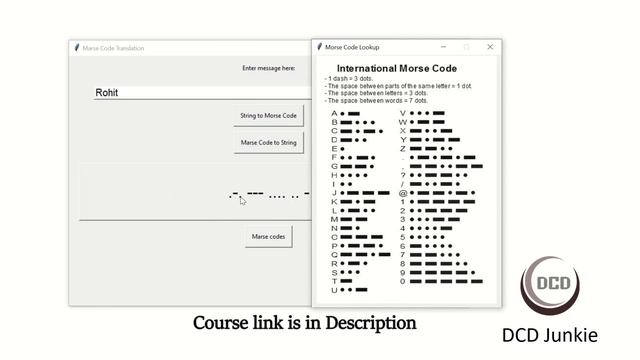The width and height of the screenshot is (640, 360).
Task: Click the 'space between parts of the same letter' line
Action: [398, 86]
